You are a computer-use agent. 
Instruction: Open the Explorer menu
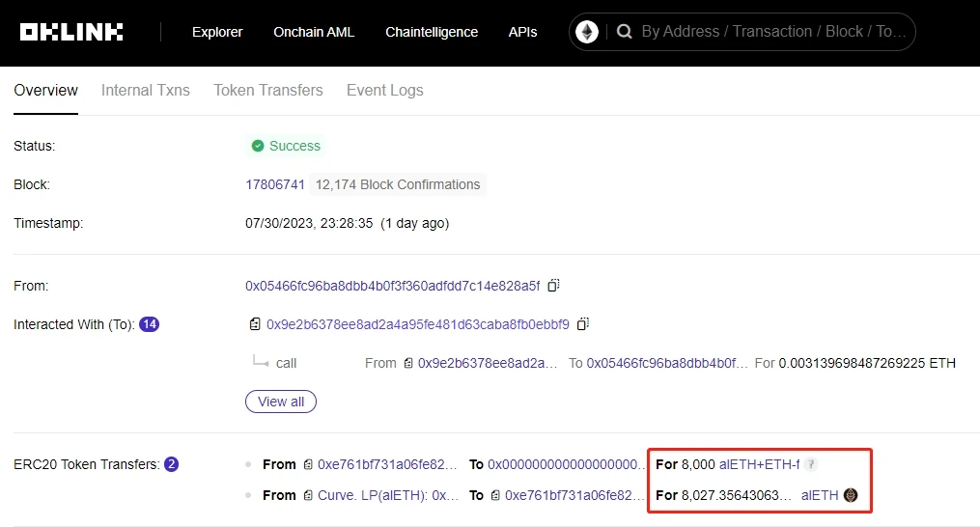coord(217,32)
